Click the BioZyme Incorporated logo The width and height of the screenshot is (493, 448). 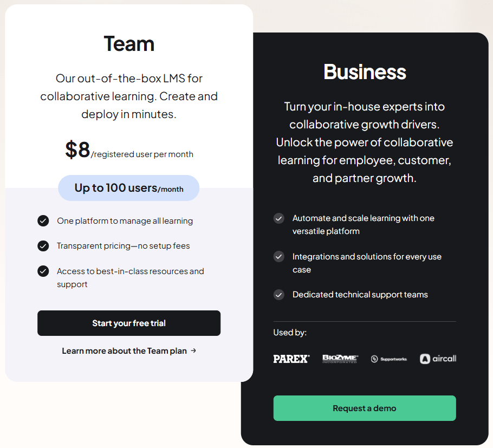point(341,358)
